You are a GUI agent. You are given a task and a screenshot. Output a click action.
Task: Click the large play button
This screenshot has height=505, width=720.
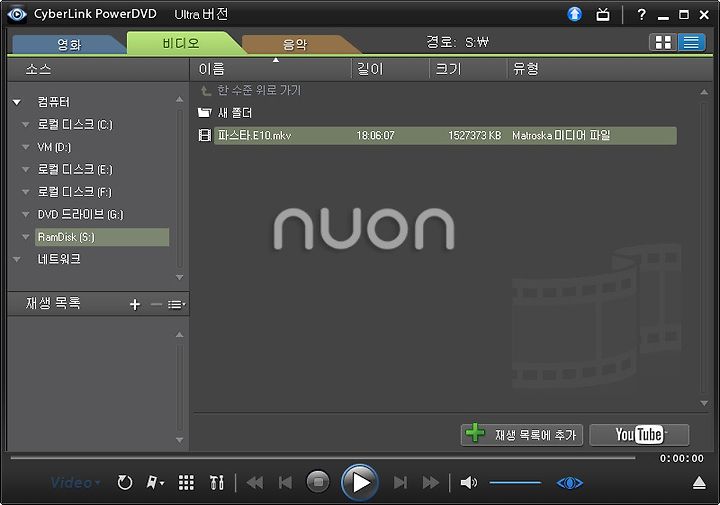360,483
